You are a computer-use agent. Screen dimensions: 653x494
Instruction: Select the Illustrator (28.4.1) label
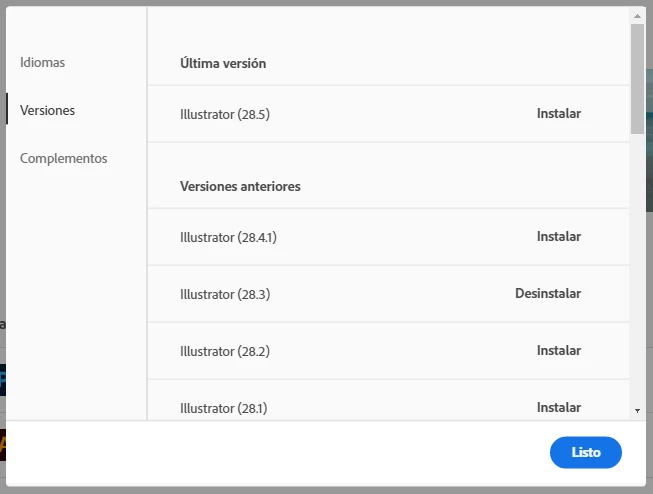228,237
